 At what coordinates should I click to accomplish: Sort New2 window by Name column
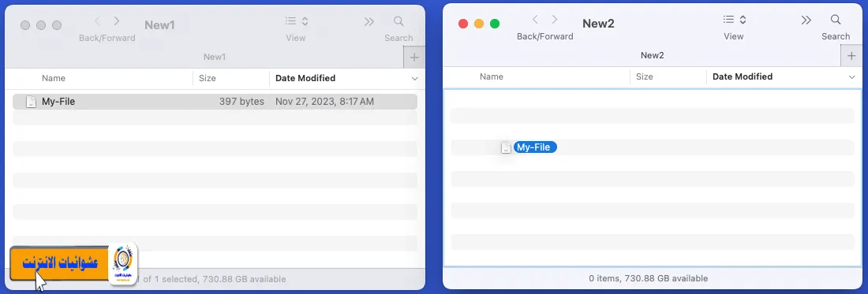click(x=491, y=76)
